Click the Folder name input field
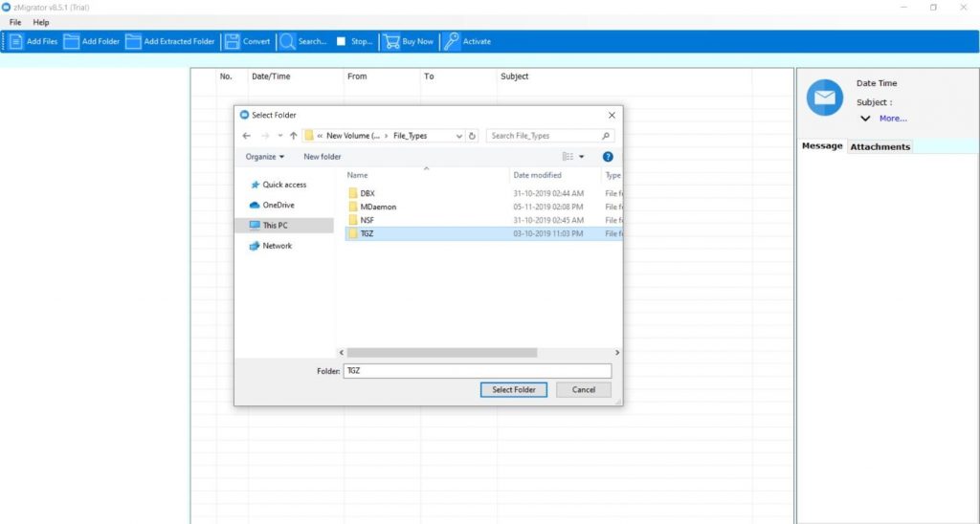The height and width of the screenshot is (524, 980). click(478, 371)
